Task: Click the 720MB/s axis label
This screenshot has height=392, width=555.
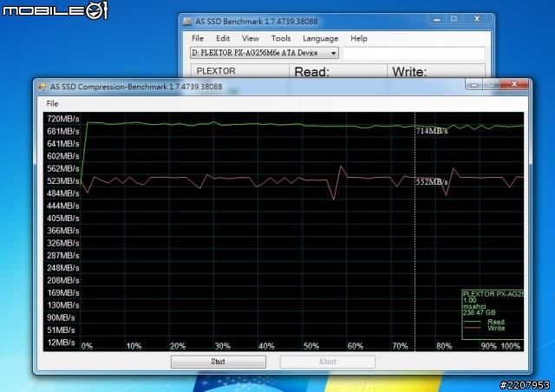Action: 63,119
